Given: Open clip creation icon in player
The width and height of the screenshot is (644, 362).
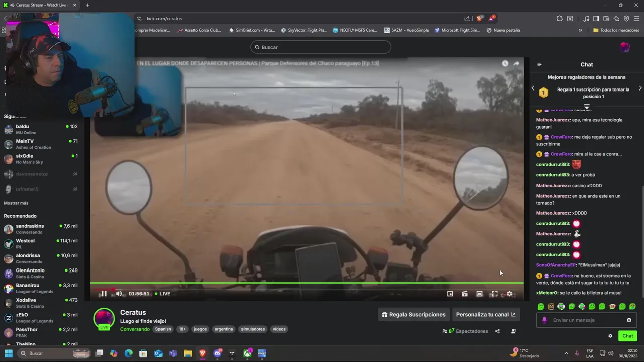Looking at the screenshot, I should pos(465,294).
